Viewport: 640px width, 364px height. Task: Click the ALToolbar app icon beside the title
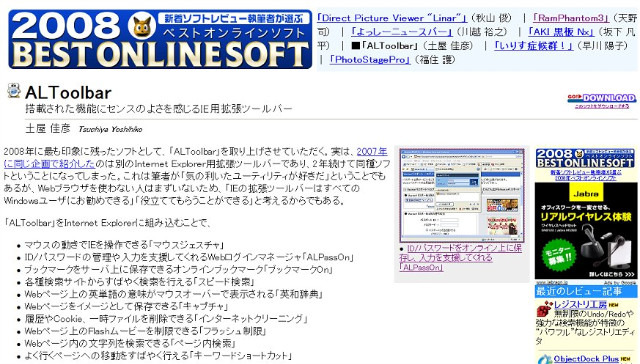(x=14, y=91)
